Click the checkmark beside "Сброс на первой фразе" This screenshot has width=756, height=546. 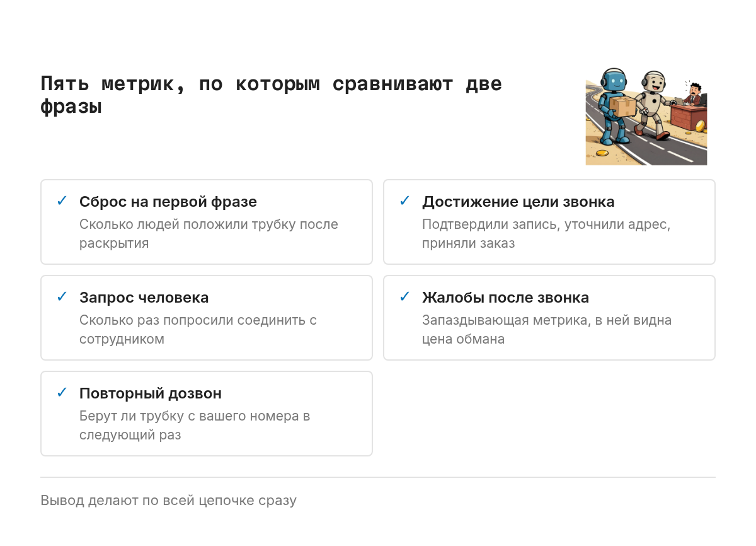pos(62,201)
